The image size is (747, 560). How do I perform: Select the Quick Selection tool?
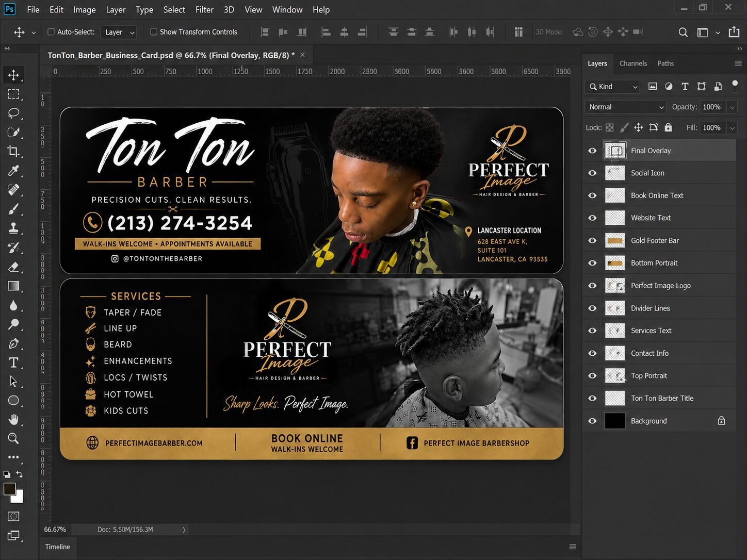13,132
